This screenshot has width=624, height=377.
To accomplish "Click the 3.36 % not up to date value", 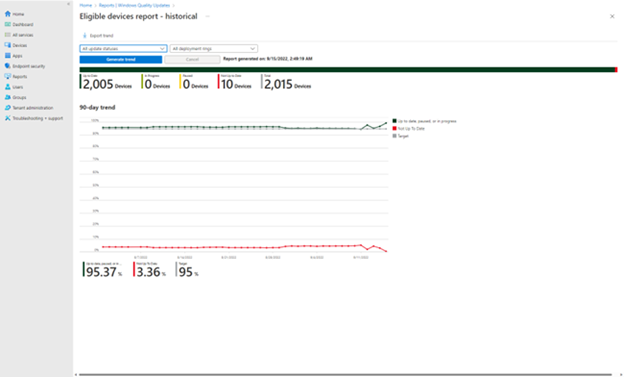I will click(148, 272).
